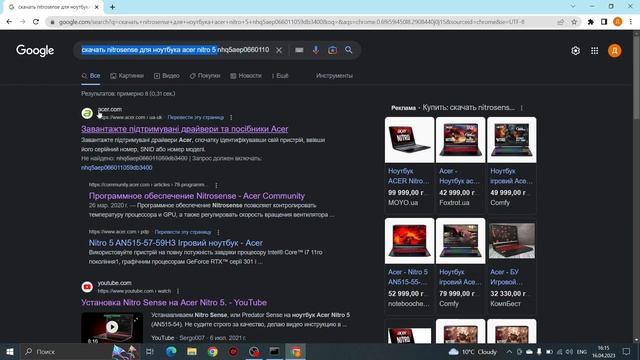Open the 79 999 Comfy laptop image
Screen dimensions: 640x360
460,241
